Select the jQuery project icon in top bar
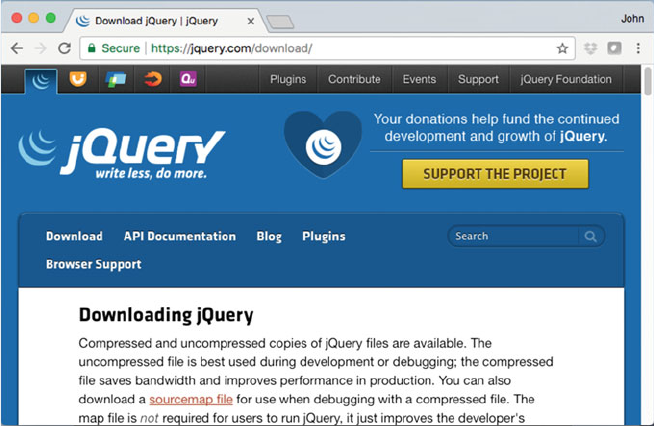The image size is (654, 426). (41, 81)
